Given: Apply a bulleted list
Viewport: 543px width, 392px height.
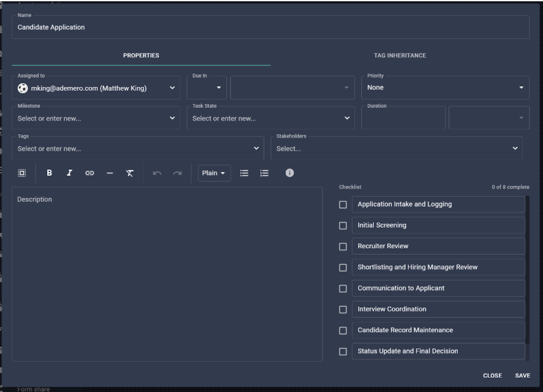Looking at the screenshot, I should click(244, 173).
